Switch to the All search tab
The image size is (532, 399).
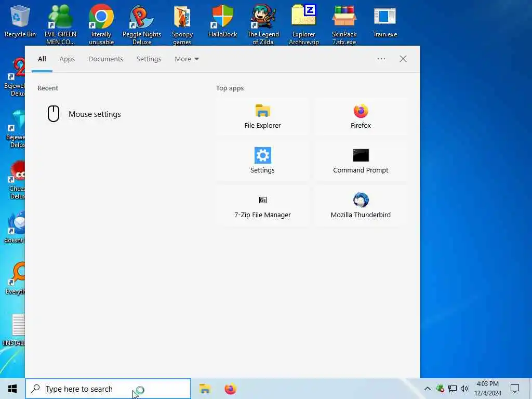pos(42,59)
